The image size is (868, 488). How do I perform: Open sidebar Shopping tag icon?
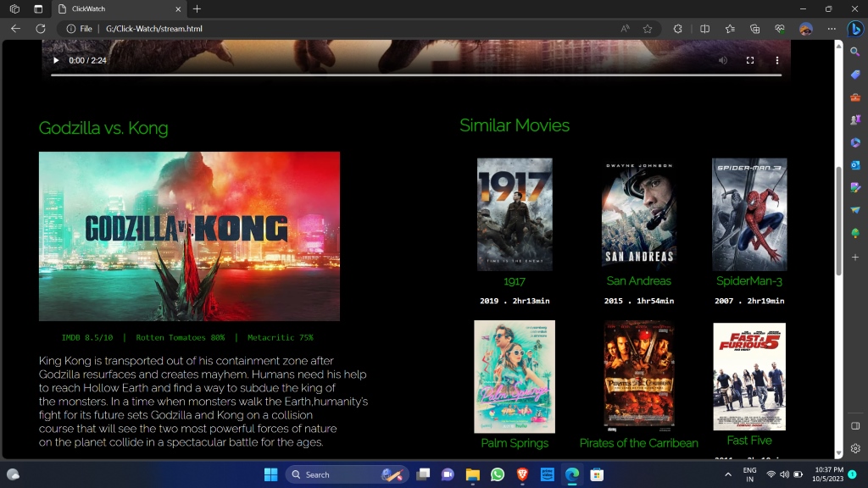click(855, 75)
